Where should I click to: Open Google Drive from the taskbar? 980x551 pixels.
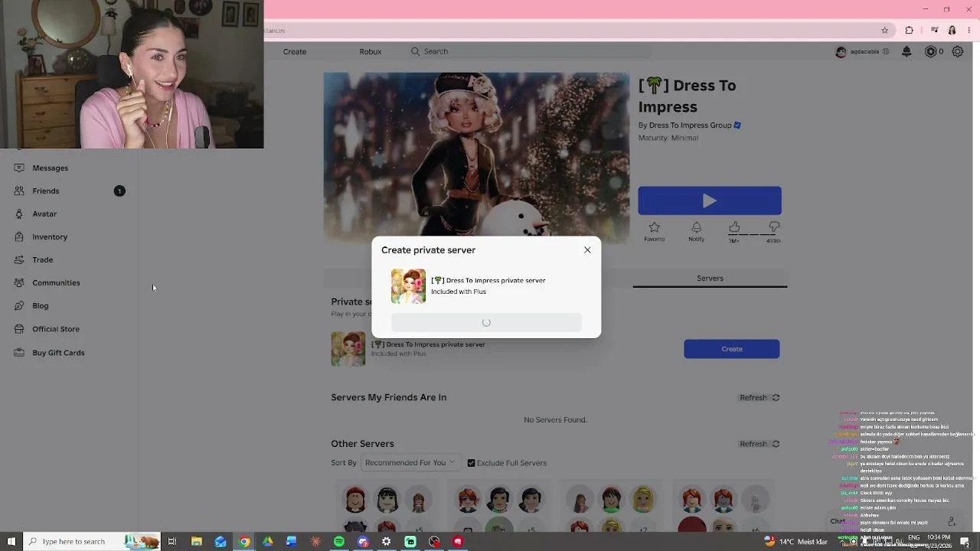(x=268, y=542)
